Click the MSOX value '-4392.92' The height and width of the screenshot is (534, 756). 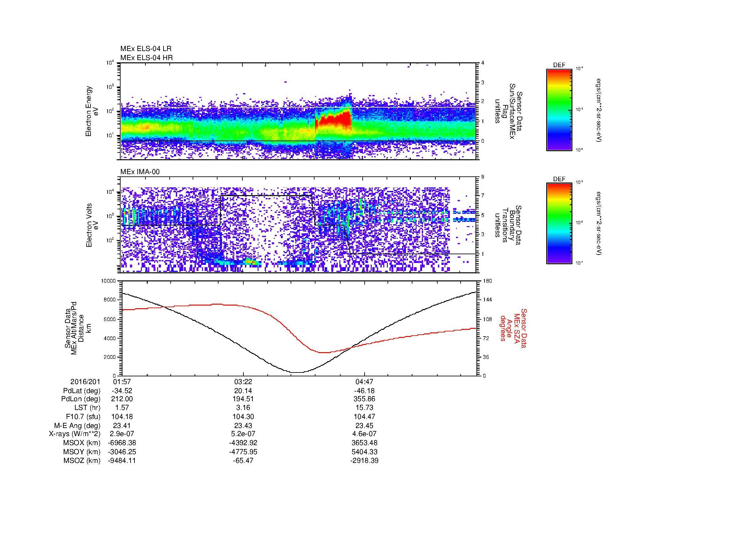click(x=243, y=443)
